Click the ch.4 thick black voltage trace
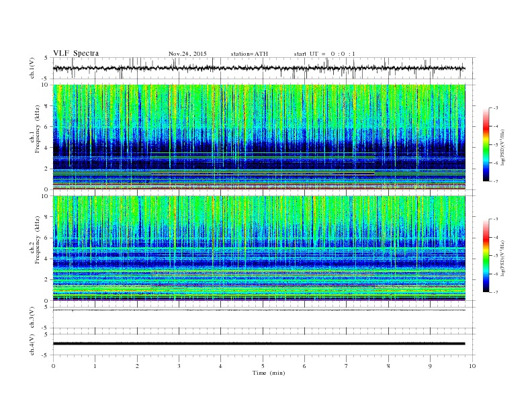Image resolution: width=532 pixels, height=411 pixels. 259,344
